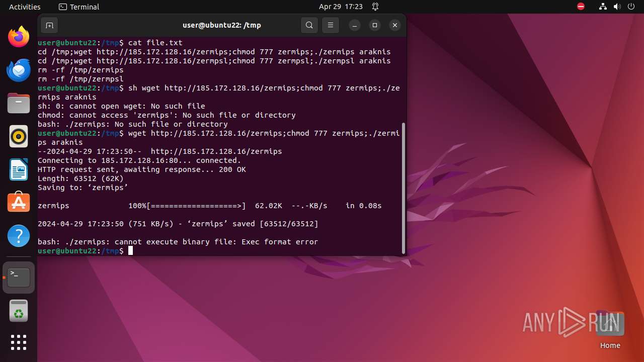Click 'Connecting to 185.172.128.16:80... connected.' line
The image size is (644, 362).
139,160
